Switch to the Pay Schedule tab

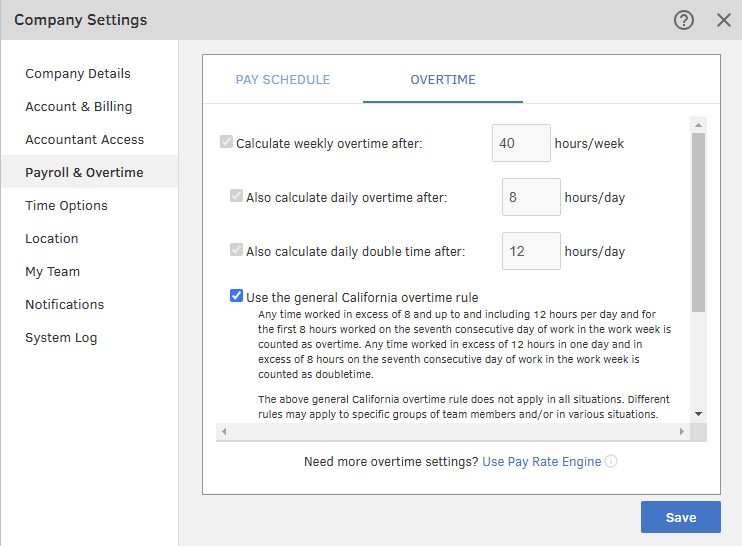point(283,79)
